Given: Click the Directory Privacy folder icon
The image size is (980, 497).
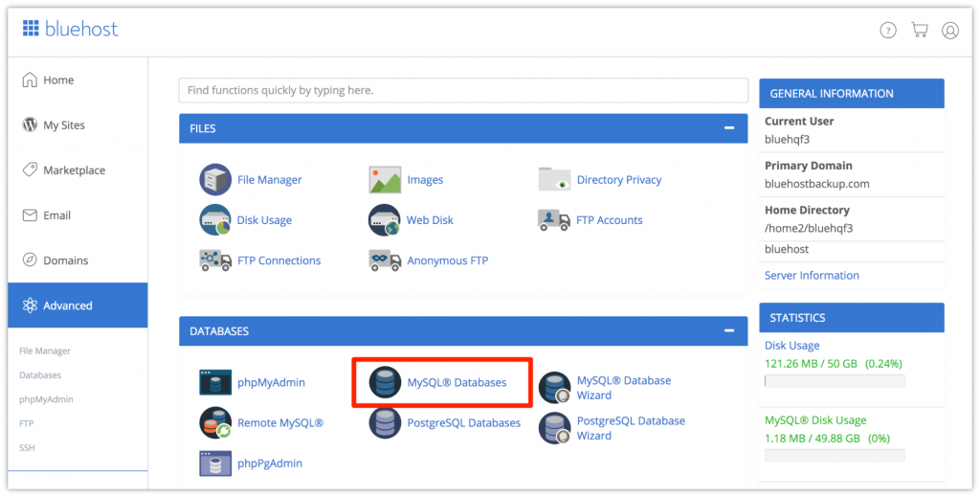Looking at the screenshot, I should (554, 180).
